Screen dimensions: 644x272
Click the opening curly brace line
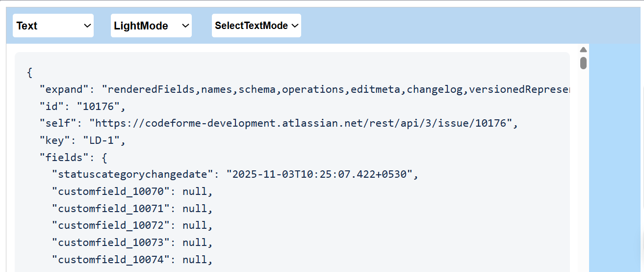coord(30,73)
